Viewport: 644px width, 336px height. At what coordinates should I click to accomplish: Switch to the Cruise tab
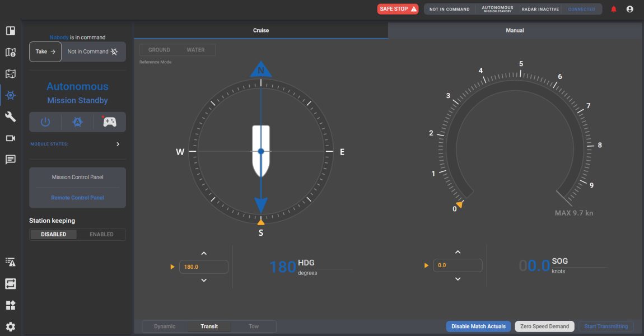(x=261, y=30)
